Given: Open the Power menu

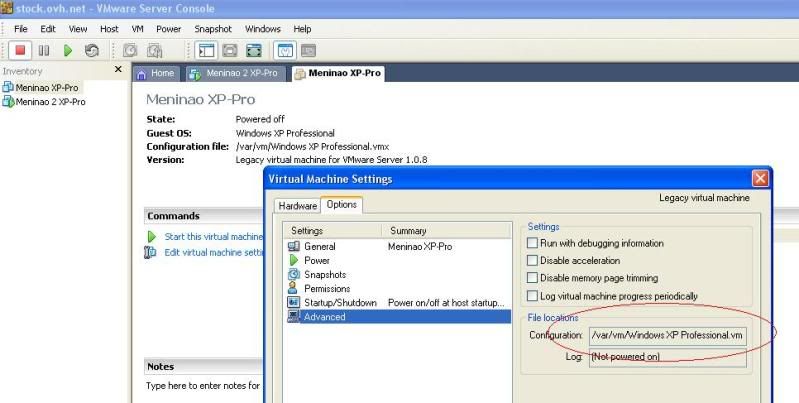Looking at the screenshot, I should (x=169, y=29).
